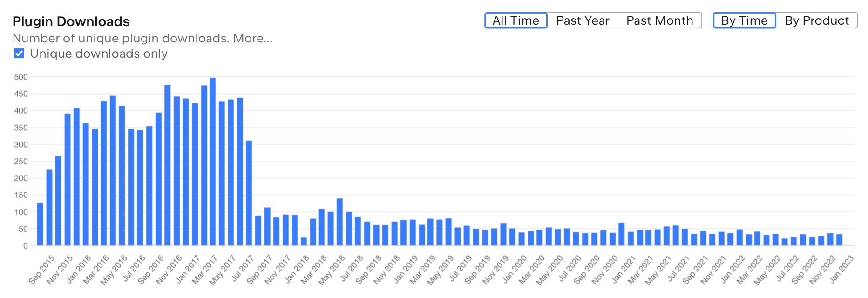Click the very short Feb 2018 bar
The image size is (868, 298).
click(x=304, y=242)
